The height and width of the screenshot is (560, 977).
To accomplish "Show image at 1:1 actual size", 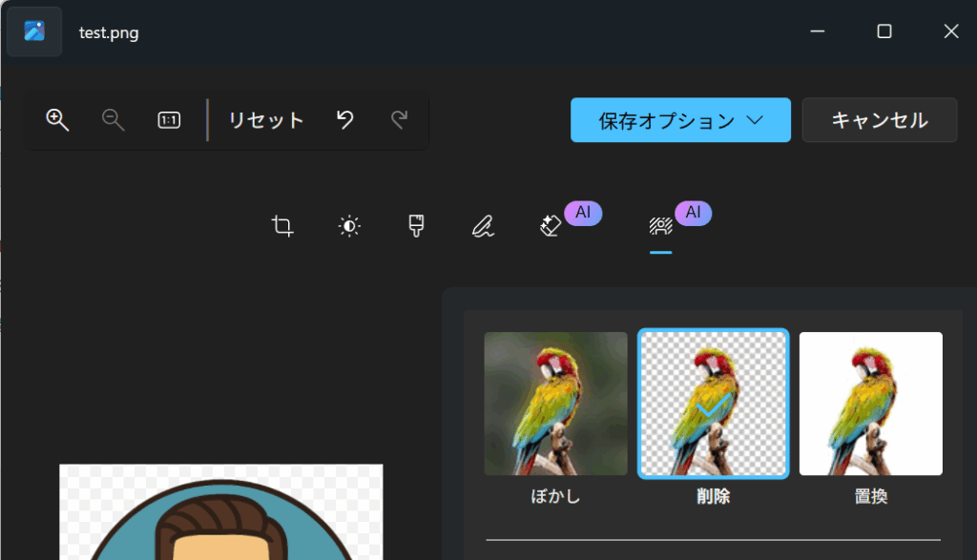I will (169, 120).
